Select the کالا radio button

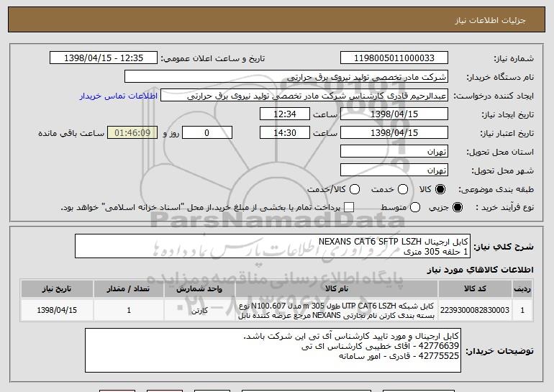click(440, 189)
